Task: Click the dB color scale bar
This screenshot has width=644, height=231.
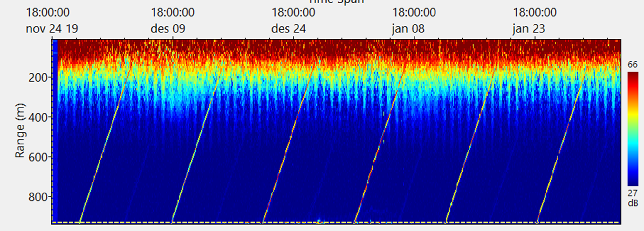Action: (x=633, y=129)
